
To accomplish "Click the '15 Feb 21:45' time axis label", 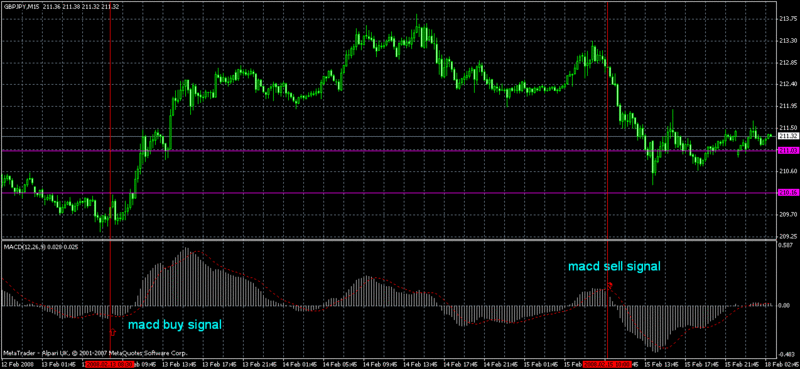I will (742, 364).
